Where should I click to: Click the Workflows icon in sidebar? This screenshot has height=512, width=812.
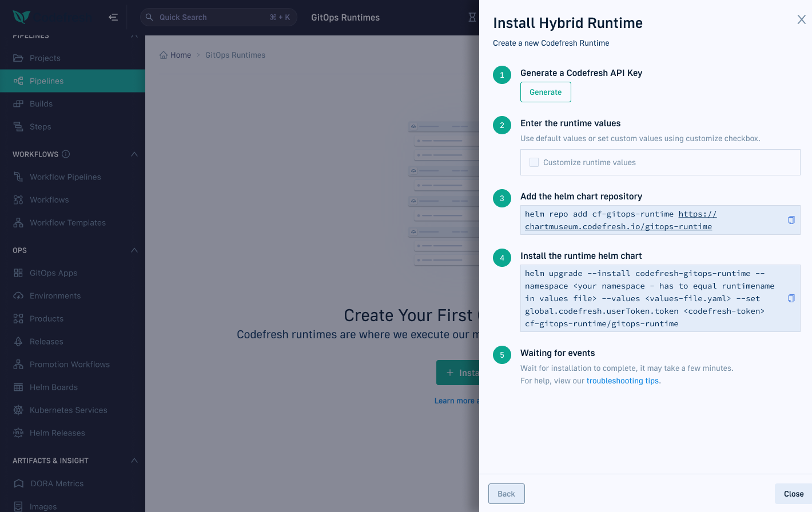(18, 200)
